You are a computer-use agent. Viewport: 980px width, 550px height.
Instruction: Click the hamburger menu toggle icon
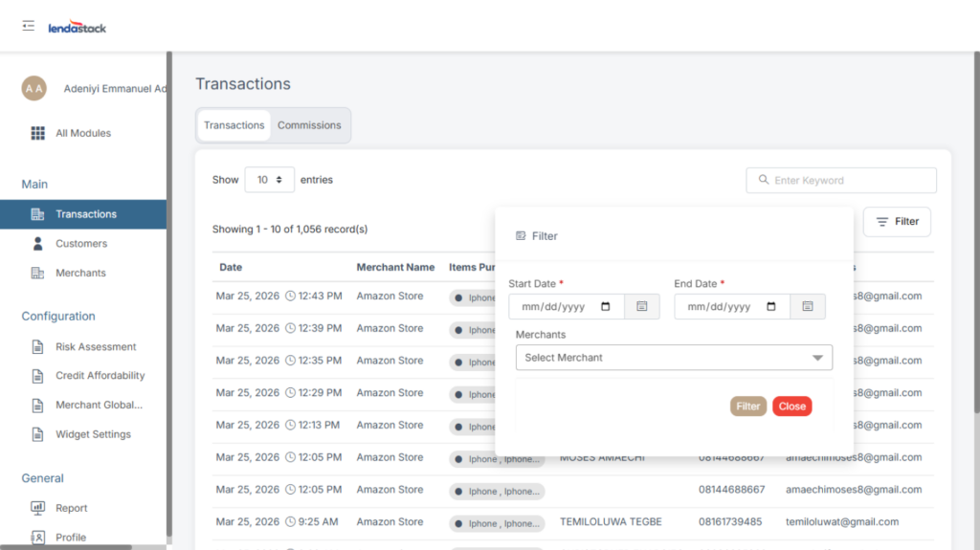[29, 26]
